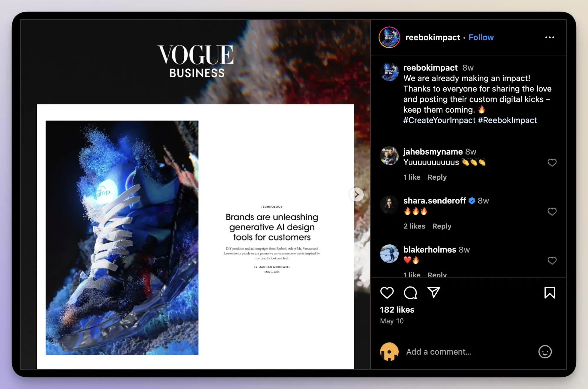
Task: Tap the bookmark/save icon
Action: click(548, 292)
